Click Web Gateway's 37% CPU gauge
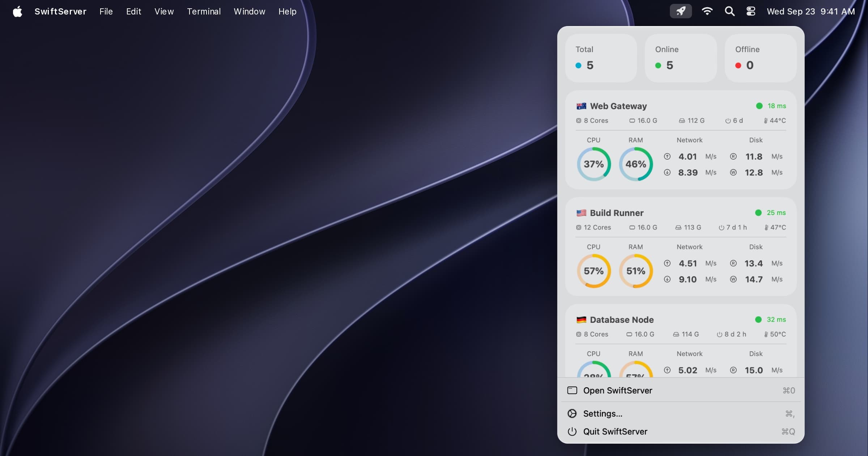 pos(593,164)
